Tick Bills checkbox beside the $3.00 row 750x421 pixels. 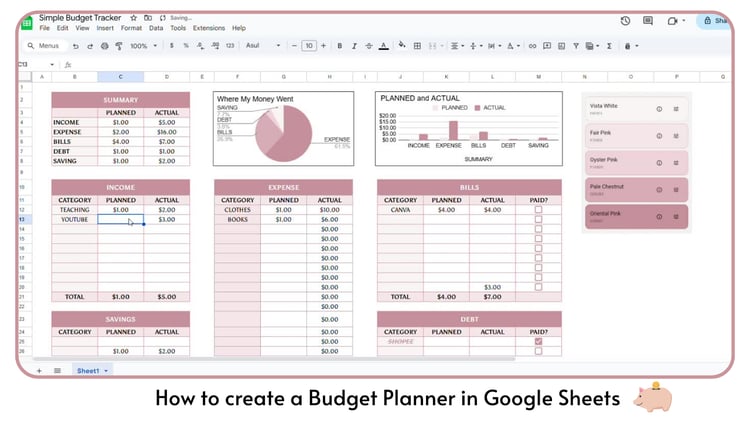click(539, 287)
